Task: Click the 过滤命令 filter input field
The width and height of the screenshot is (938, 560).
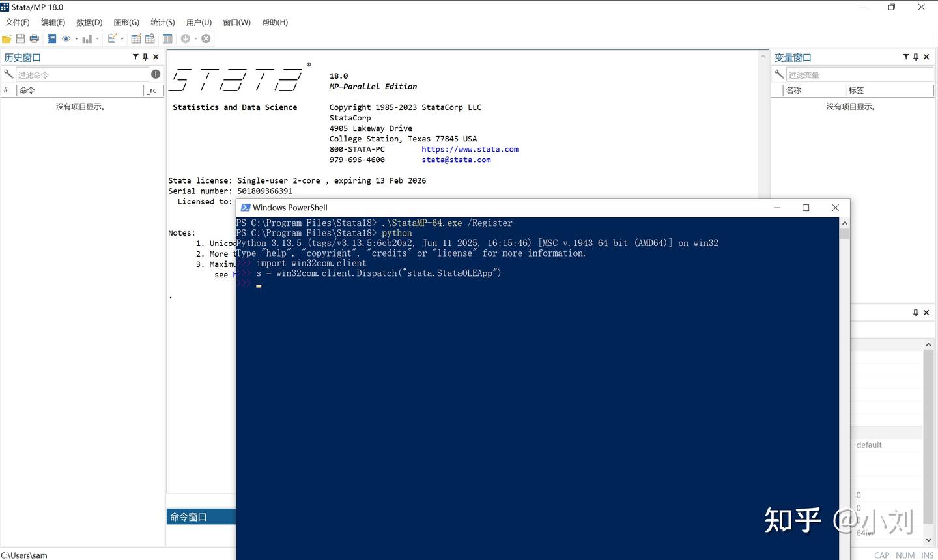Action: 82,75
